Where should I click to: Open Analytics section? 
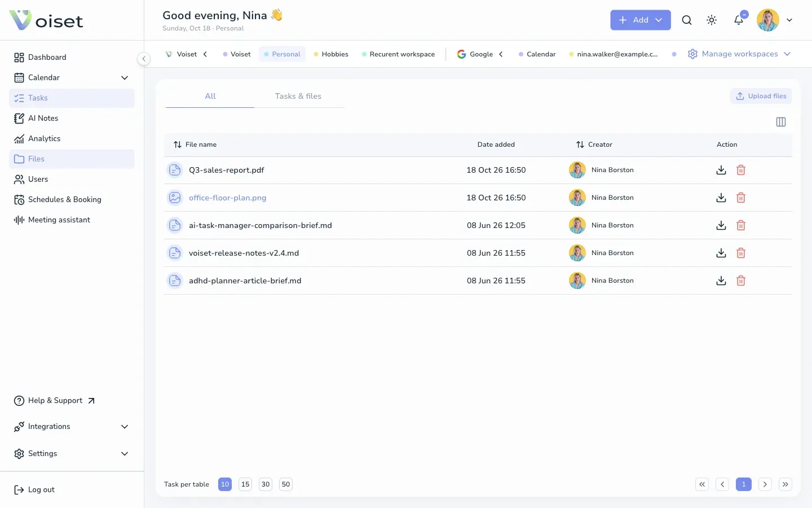click(72, 138)
